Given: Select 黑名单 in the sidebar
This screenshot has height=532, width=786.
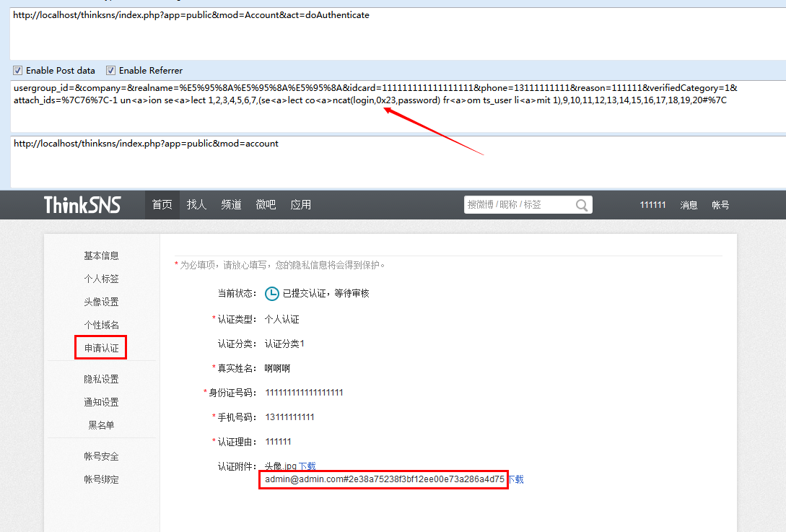Looking at the screenshot, I should point(101,425).
